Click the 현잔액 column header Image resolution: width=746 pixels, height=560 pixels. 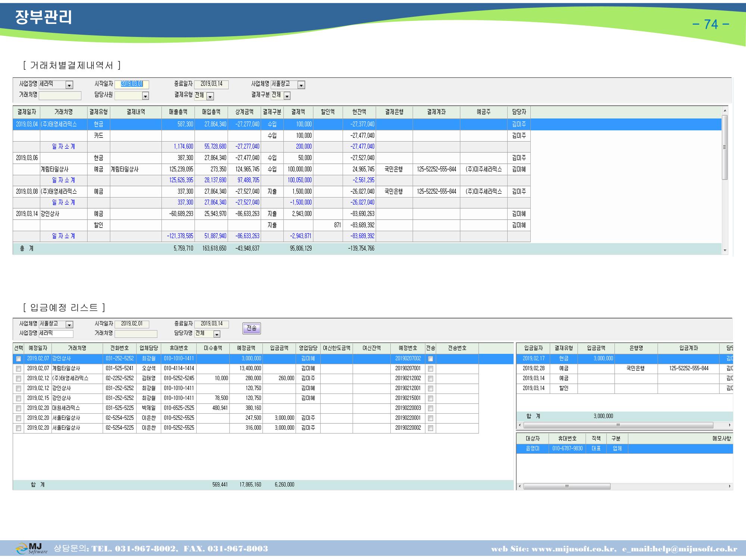tap(359, 112)
